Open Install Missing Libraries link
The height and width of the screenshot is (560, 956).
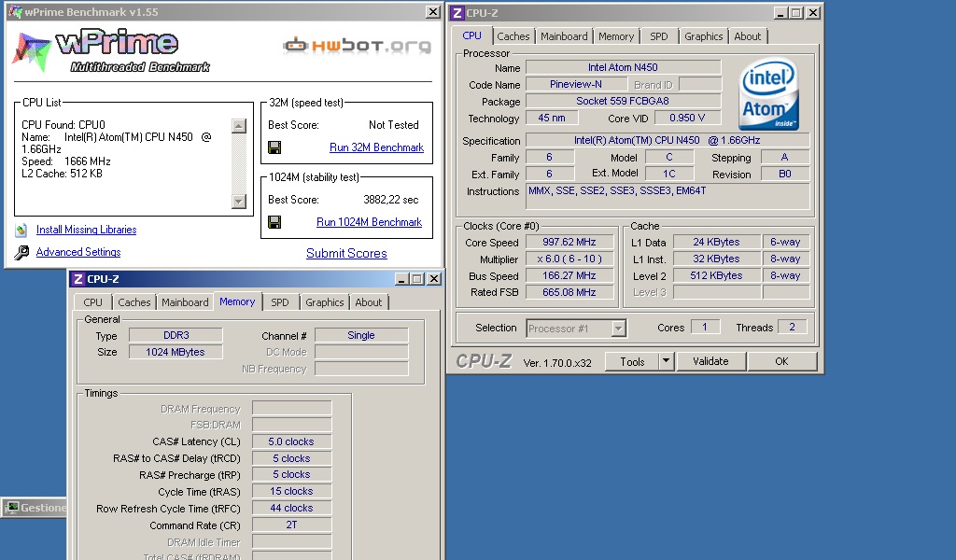[x=86, y=230]
